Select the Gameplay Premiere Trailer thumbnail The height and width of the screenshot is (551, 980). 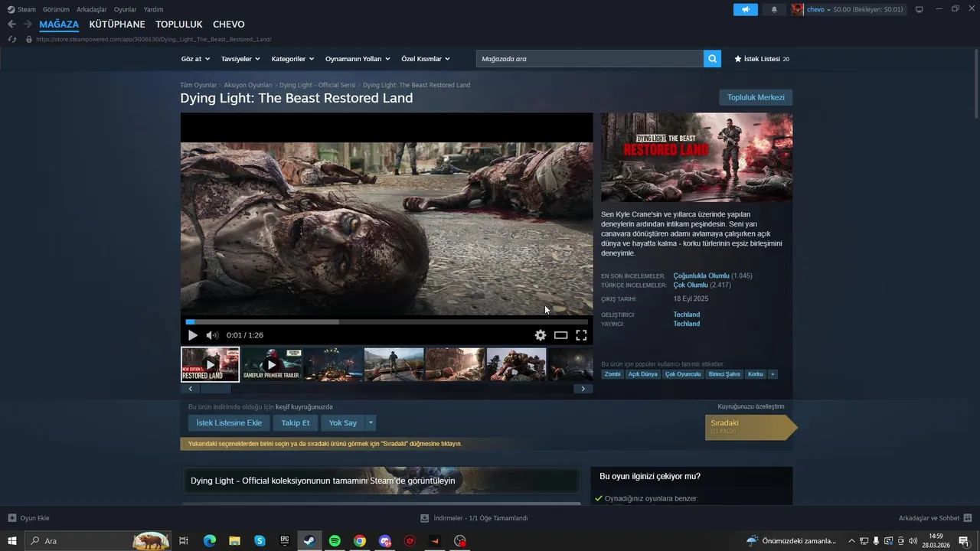(272, 364)
